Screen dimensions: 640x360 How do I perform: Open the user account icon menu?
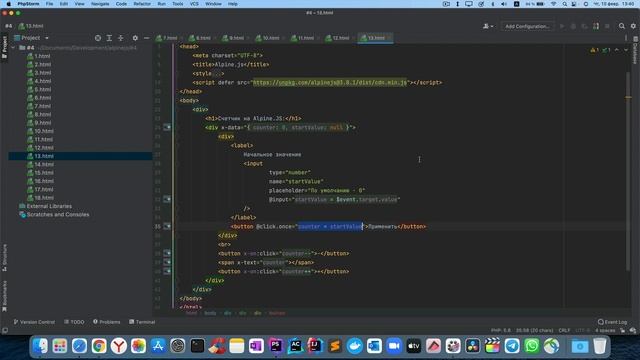[x=488, y=26]
